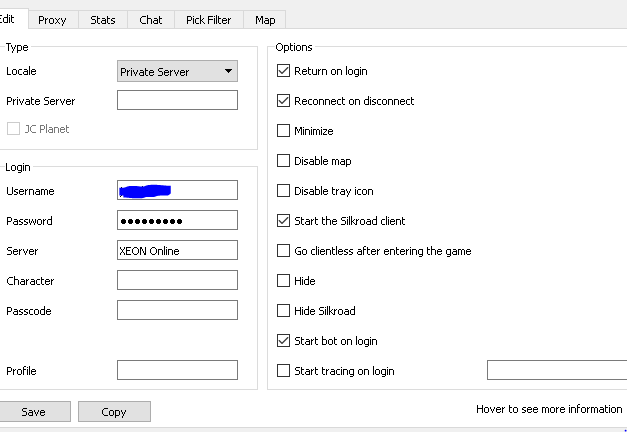Check Go clientless after entering game
627x432 pixels.
coord(284,251)
